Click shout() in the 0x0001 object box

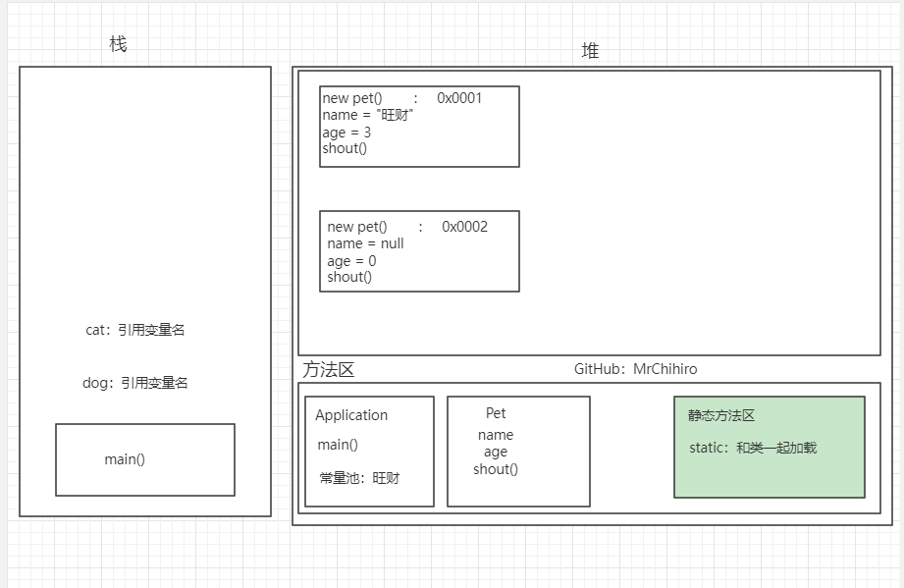coord(345,149)
